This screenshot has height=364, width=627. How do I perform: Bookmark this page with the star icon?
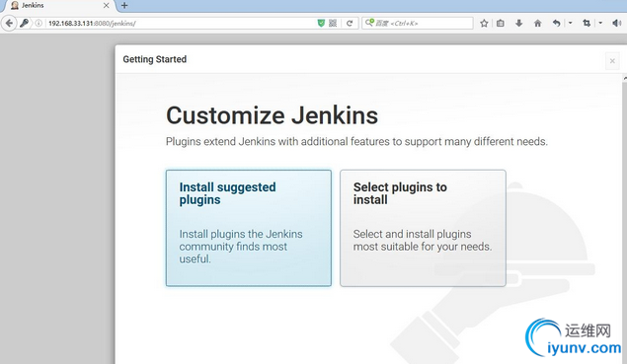click(484, 23)
